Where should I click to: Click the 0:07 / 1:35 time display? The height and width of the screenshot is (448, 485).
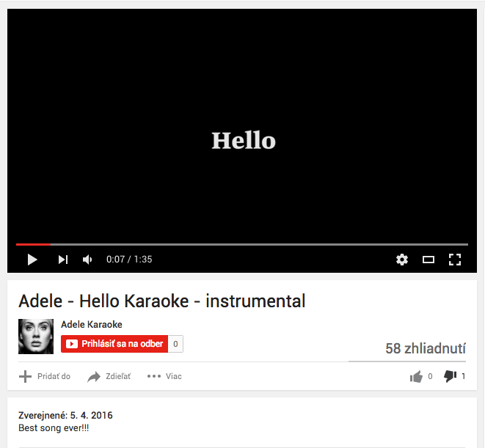(129, 259)
